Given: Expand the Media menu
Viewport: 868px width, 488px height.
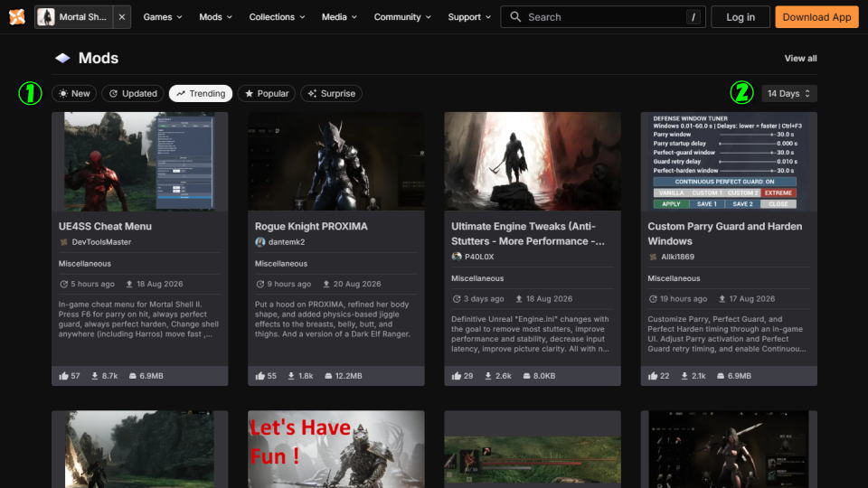Looking at the screenshot, I should pyautogui.click(x=339, y=17).
